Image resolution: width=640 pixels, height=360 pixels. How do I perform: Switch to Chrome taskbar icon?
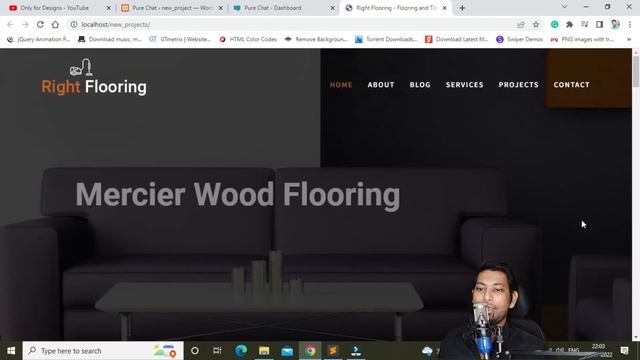coord(310,351)
